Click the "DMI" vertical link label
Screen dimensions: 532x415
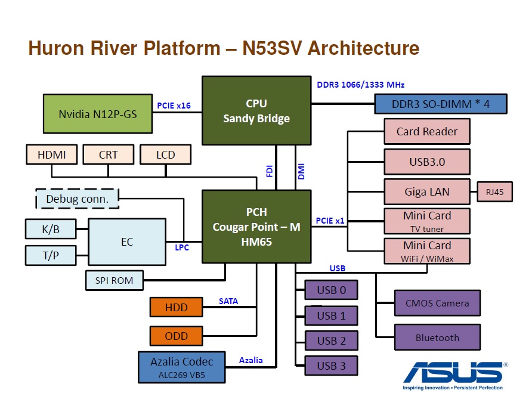pos(301,171)
